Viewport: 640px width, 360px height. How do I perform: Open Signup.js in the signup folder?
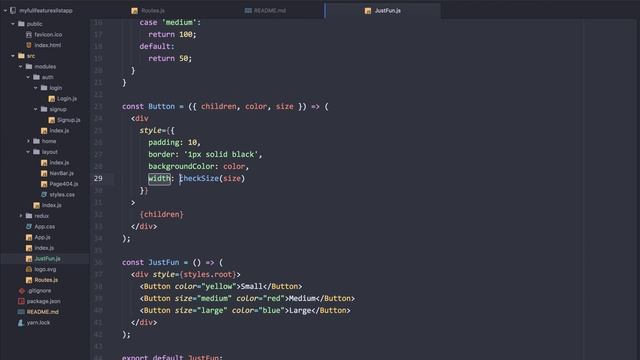click(69, 120)
